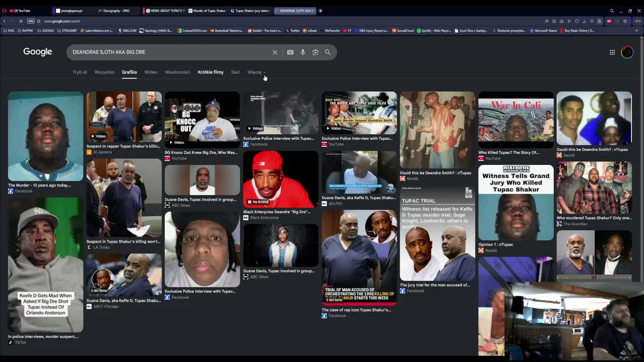
Task: Open the Spotify - Web Player bookmark
Action: pyautogui.click(x=435, y=31)
